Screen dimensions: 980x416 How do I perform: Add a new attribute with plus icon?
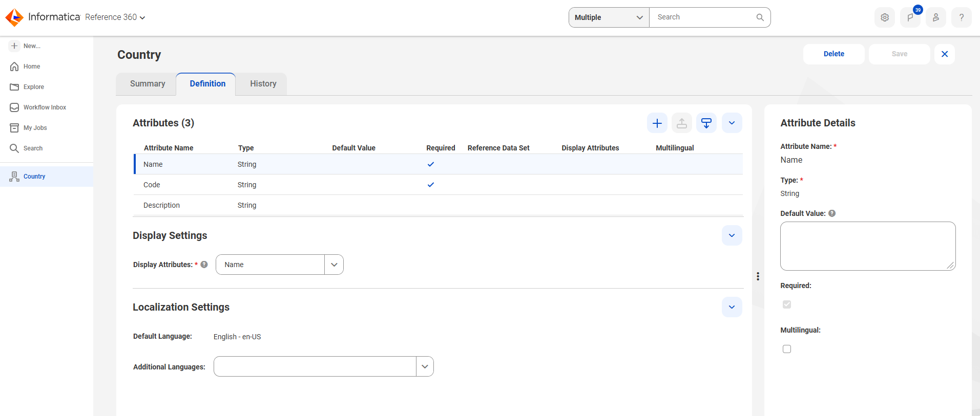657,123
